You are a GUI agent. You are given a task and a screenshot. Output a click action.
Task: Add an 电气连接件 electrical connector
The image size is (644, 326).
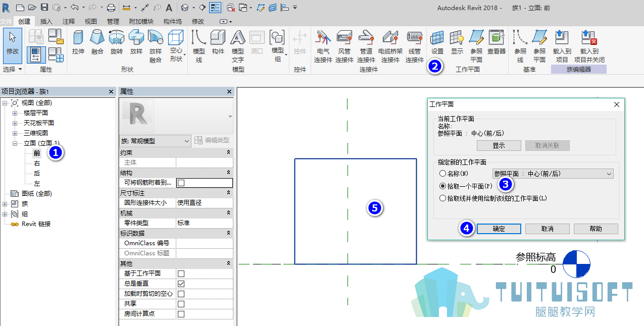point(323,46)
